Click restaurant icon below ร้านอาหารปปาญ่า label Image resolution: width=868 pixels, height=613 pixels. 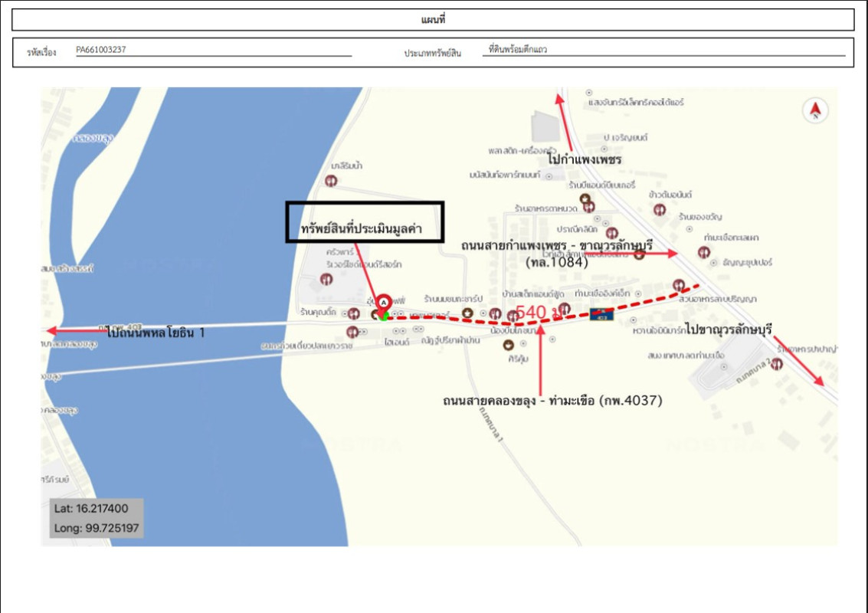(777, 364)
